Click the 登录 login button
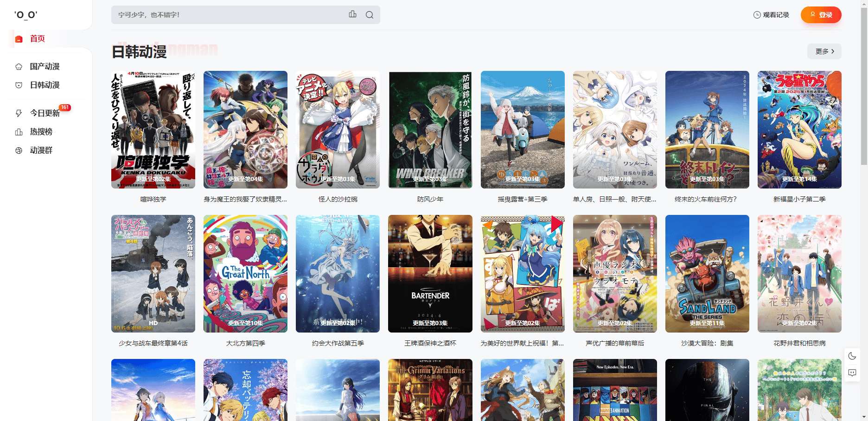 coord(821,15)
